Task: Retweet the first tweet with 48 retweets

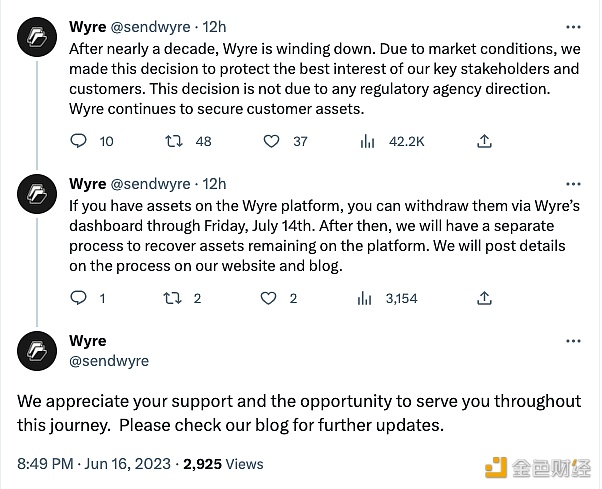Action: coord(174,142)
